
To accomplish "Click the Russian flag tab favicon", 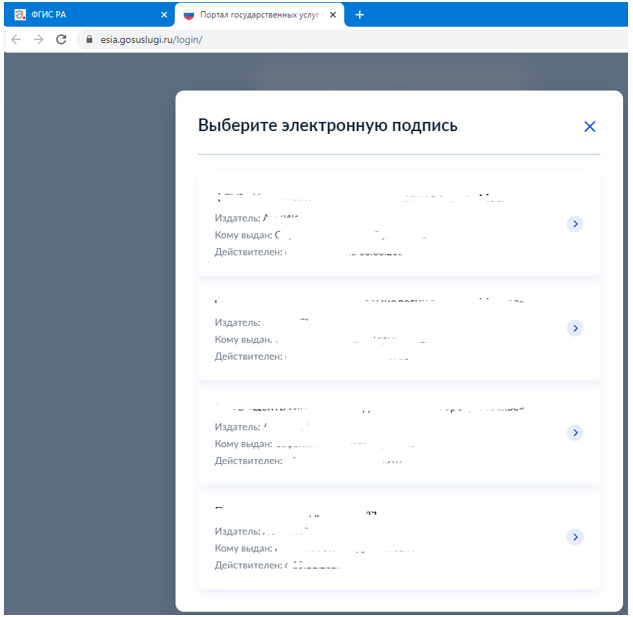I will (189, 15).
